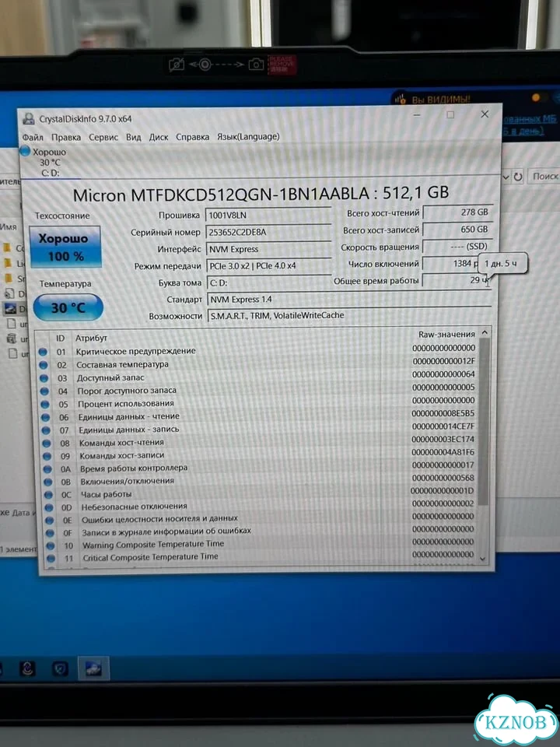Click the Поиск search box in Explorer

point(544,177)
